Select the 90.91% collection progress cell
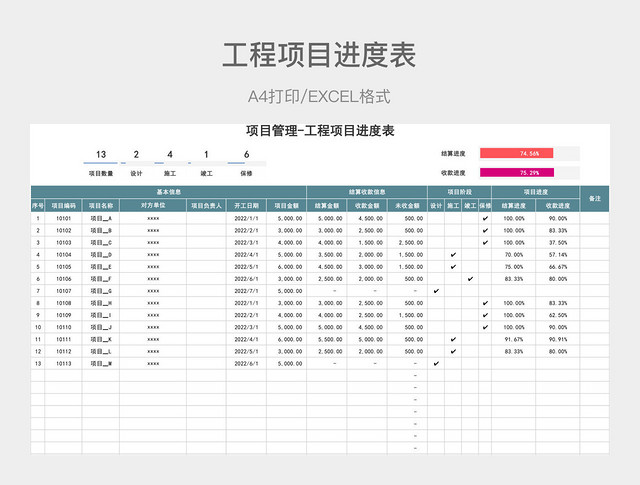640x485 pixels. [558, 339]
